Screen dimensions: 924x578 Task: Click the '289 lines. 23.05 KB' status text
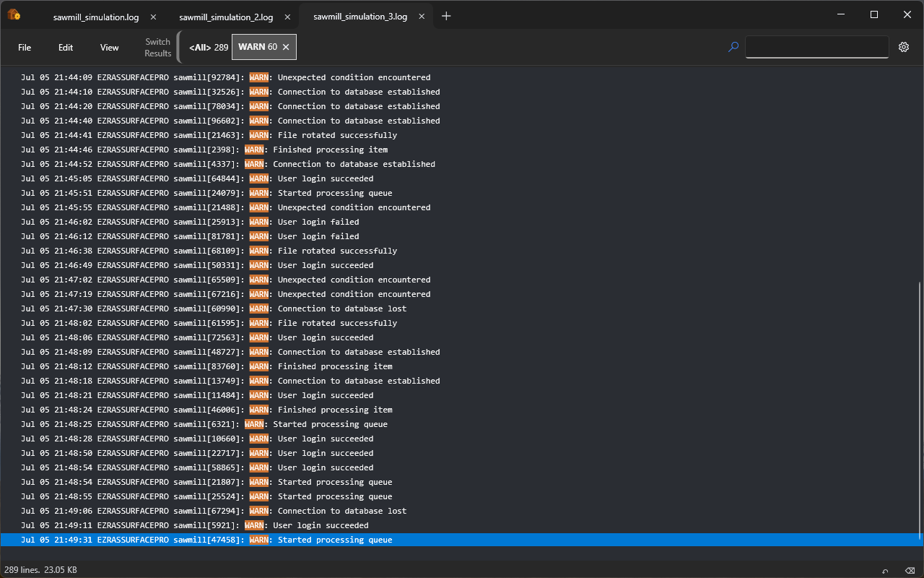tap(40, 570)
